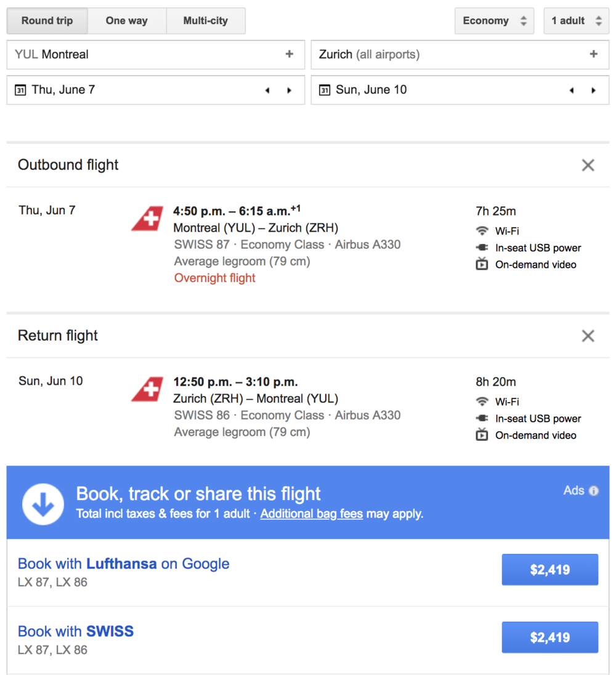Click calendar icon next to Thu, June 7
The height and width of the screenshot is (675, 616).
pyautogui.click(x=20, y=90)
